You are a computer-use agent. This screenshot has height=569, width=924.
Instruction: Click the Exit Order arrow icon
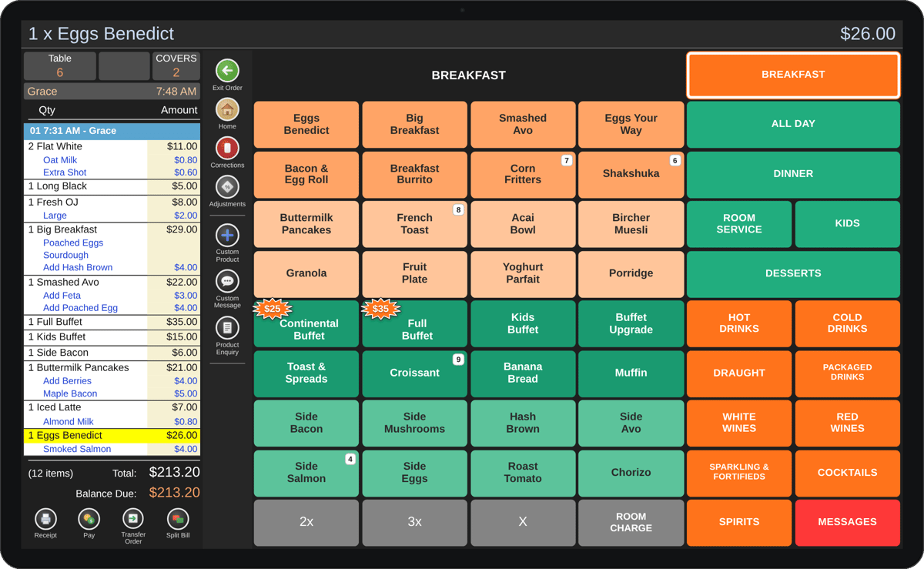(227, 71)
